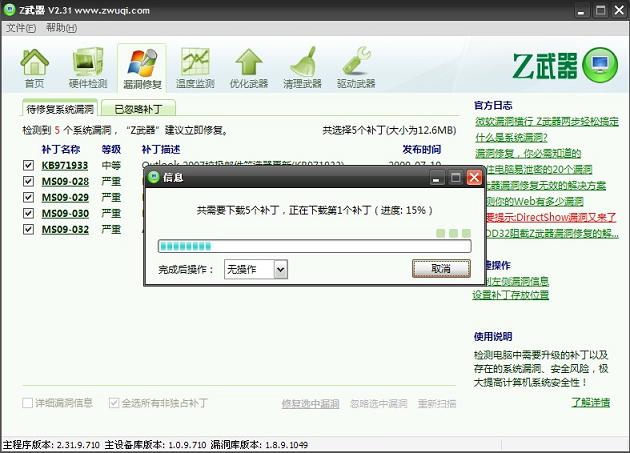Click 修复选中漏洞 link

[x=311, y=404]
